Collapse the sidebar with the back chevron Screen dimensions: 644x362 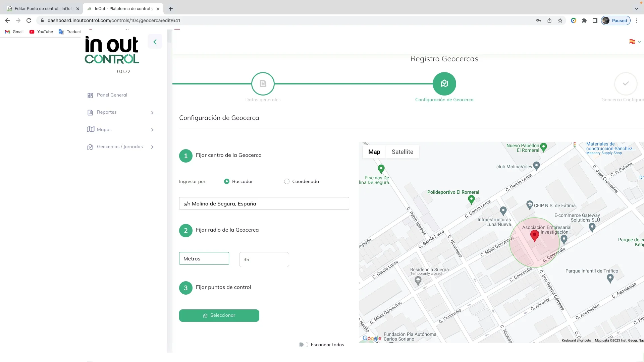155,42
